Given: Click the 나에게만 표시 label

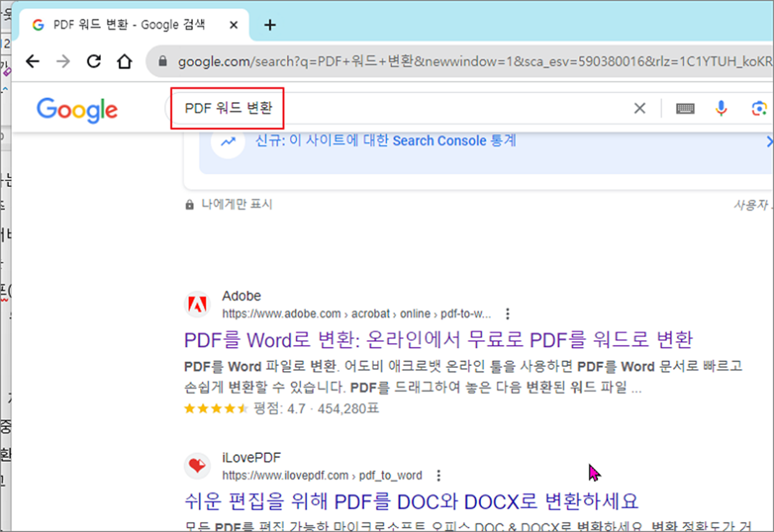Looking at the screenshot, I should tap(237, 204).
